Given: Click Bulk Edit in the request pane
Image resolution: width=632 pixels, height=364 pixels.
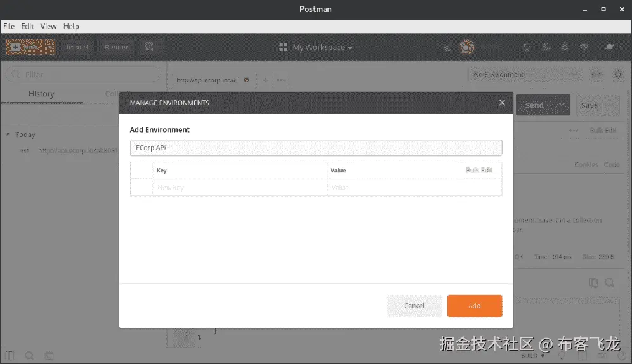Looking at the screenshot, I should click(603, 130).
